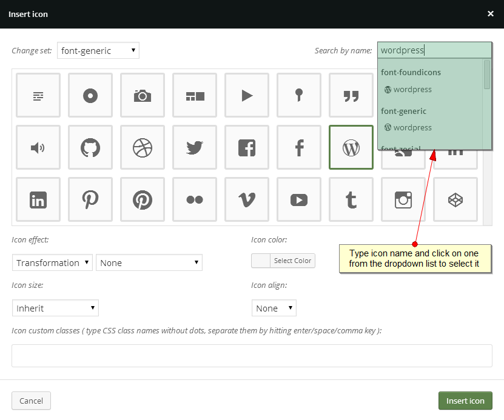The height and width of the screenshot is (420, 504).
Task: Open the Change set dropdown
Action: coord(98,50)
